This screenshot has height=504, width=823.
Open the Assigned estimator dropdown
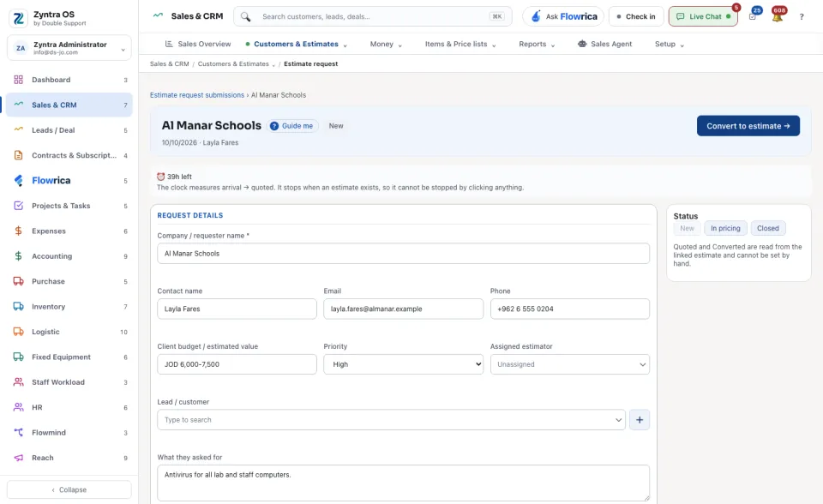pyautogui.click(x=569, y=364)
